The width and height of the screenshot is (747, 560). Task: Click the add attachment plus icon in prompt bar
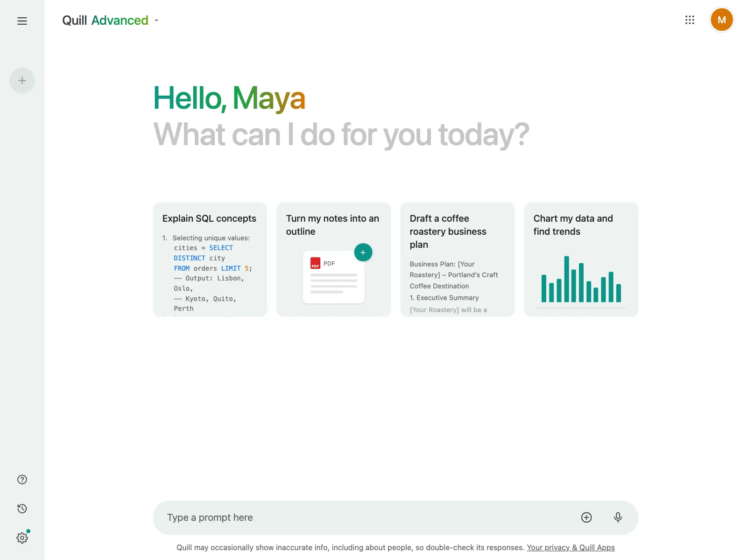coord(586,518)
